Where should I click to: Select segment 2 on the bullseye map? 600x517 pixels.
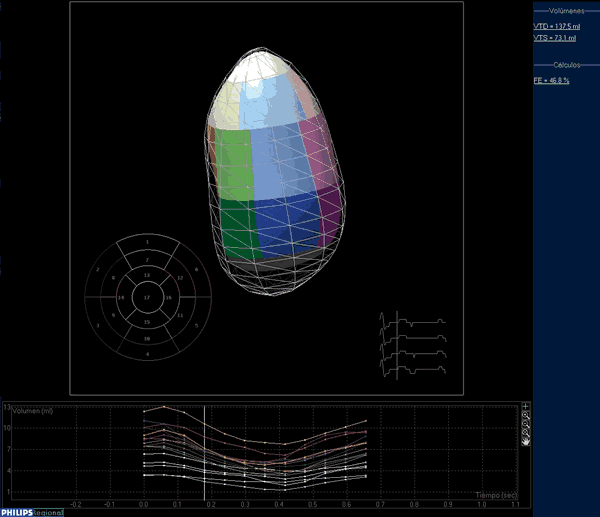coord(98,269)
